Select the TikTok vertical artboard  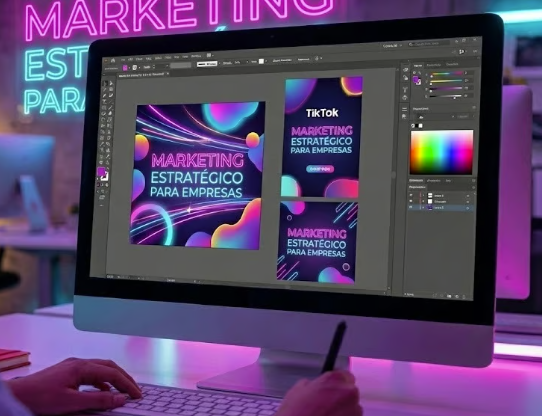(x=321, y=137)
